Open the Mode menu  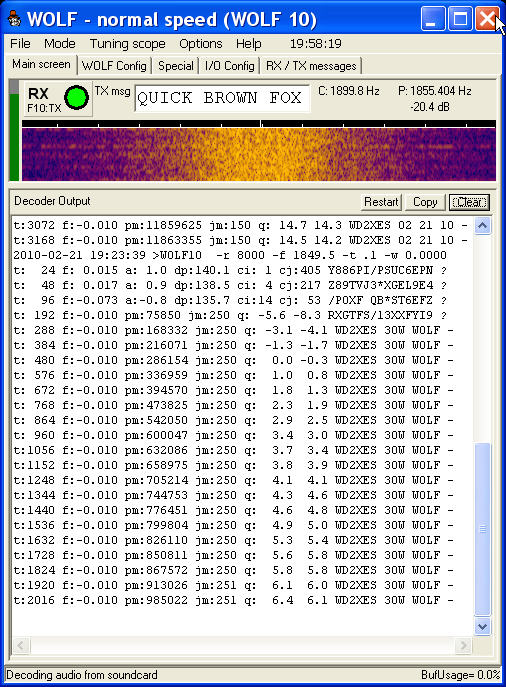pos(60,44)
